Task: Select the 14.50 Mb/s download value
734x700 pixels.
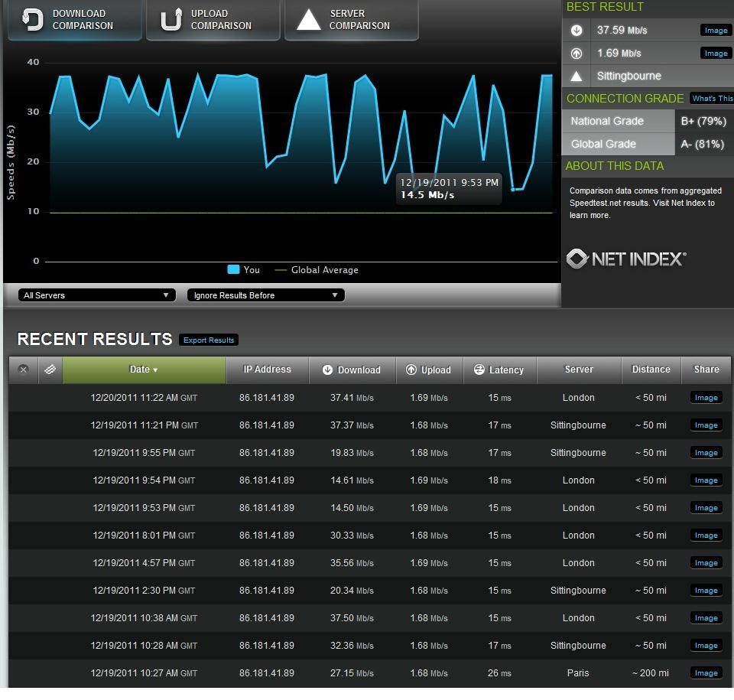Action: [x=352, y=508]
